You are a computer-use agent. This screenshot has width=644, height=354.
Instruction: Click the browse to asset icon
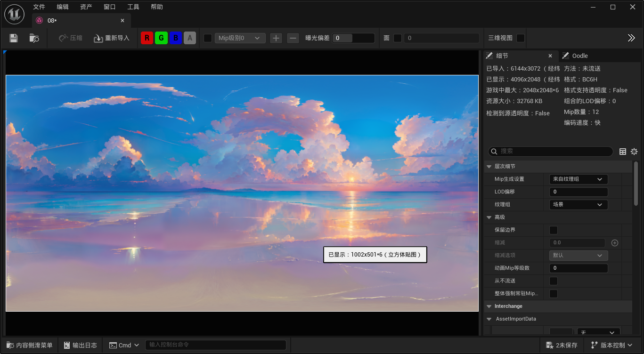[x=34, y=38]
